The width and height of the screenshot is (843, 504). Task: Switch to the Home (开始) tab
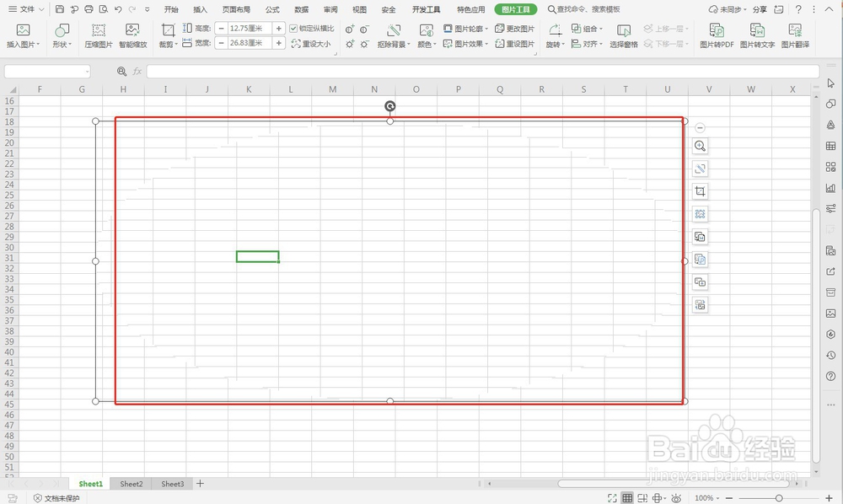pyautogui.click(x=171, y=9)
